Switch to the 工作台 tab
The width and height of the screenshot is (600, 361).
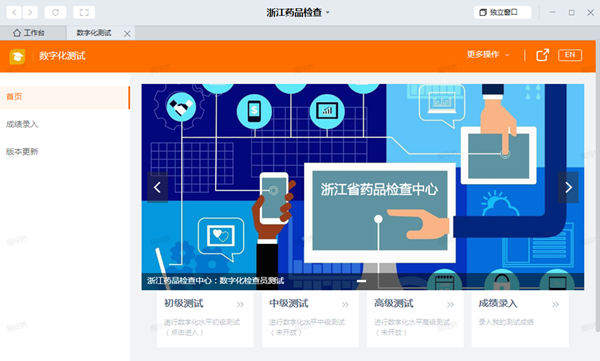[x=29, y=33]
